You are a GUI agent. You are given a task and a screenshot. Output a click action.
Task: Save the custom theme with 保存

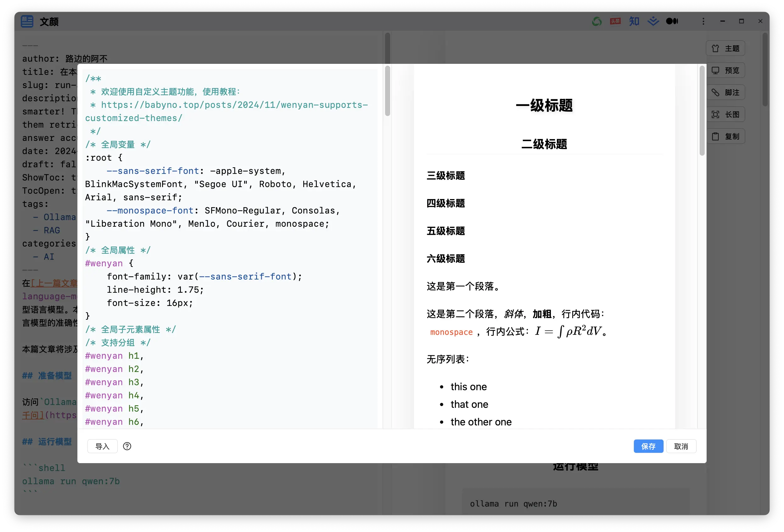point(648,446)
